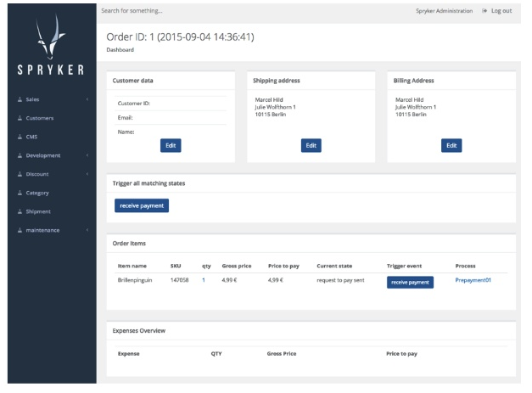
Task: Trigger receive payment for all matching states
Action: click(142, 205)
